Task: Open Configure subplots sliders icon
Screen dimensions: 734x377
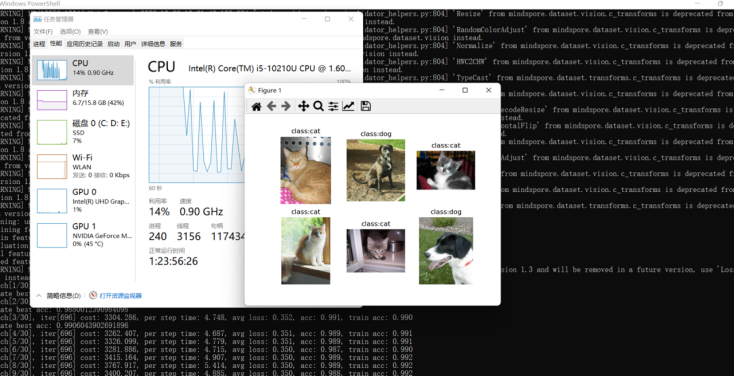Action: tap(333, 106)
